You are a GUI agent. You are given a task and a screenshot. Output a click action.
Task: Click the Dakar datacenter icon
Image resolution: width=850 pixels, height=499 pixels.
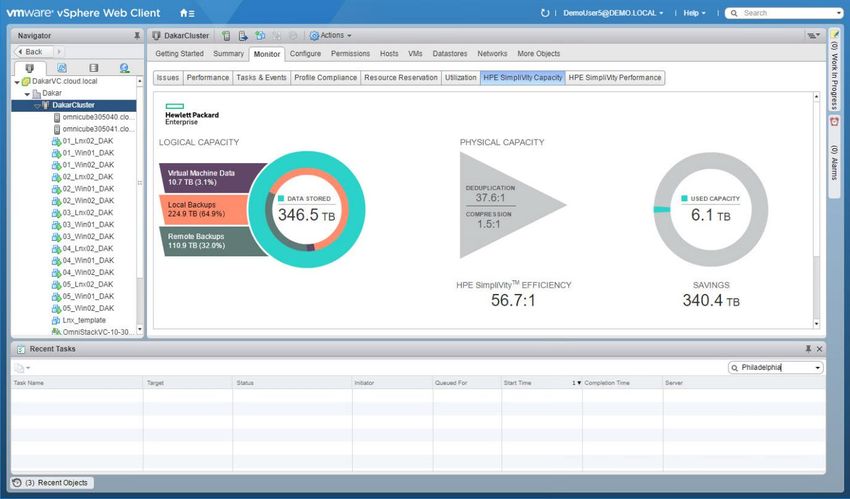[36, 93]
